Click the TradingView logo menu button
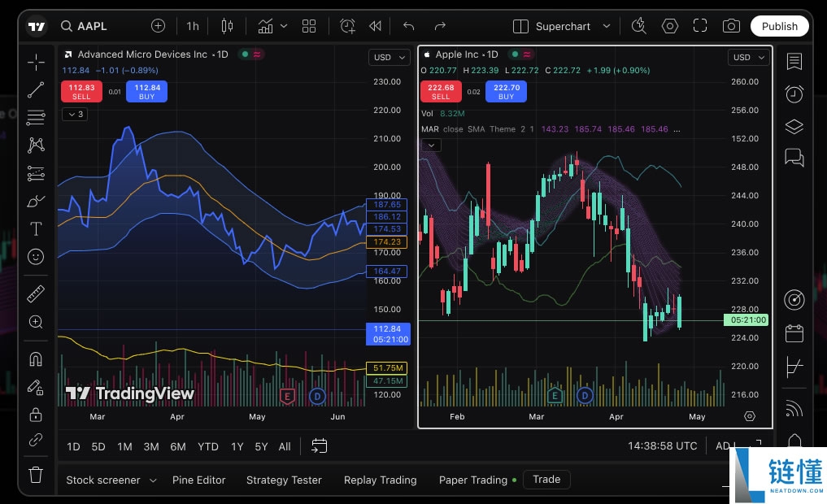This screenshot has width=827, height=504. coord(37,26)
